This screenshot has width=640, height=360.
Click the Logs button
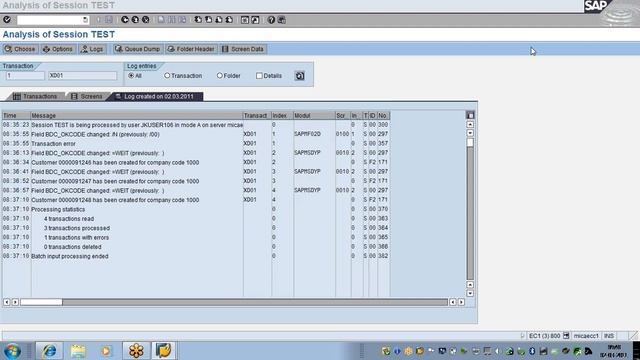point(92,49)
